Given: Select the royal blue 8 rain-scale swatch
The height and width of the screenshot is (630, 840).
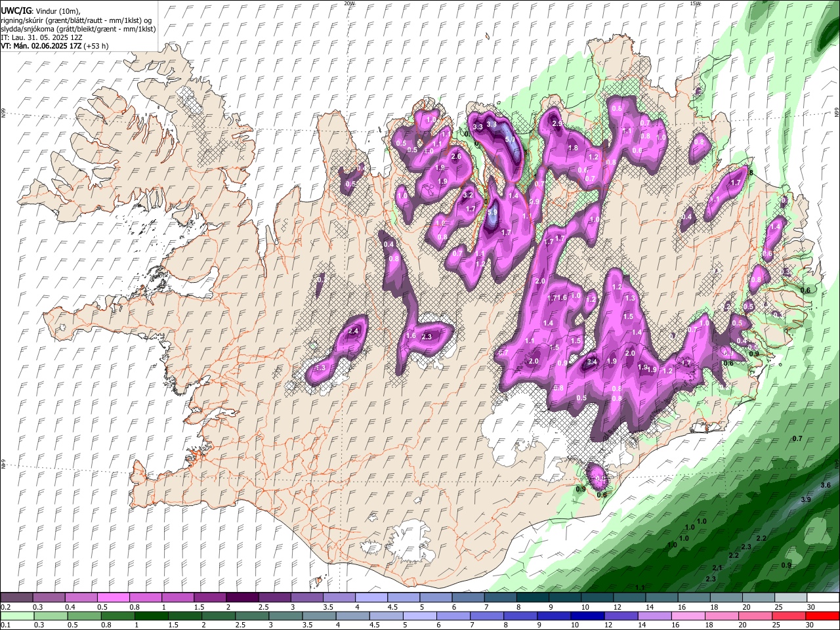Looking at the screenshot, I should point(520,616).
